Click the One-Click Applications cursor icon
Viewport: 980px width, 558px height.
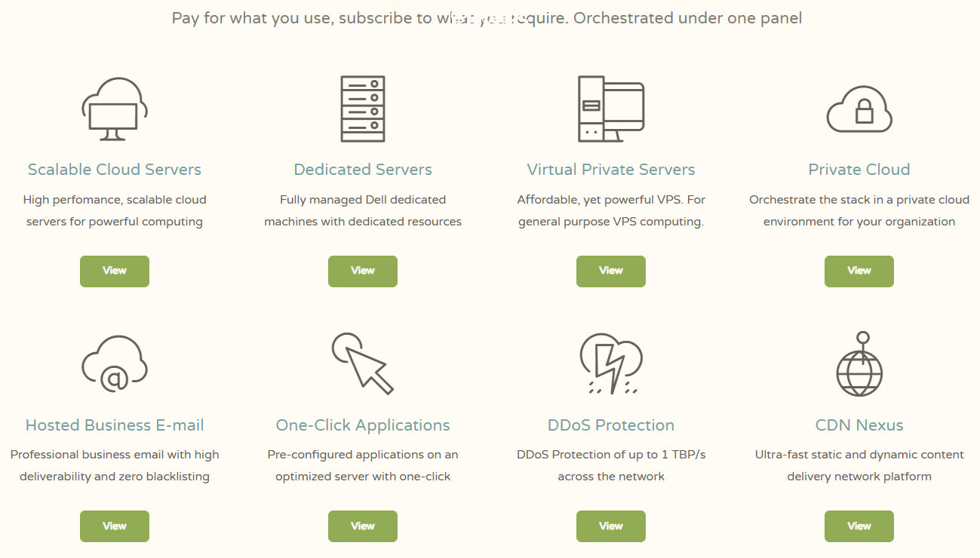click(362, 364)
